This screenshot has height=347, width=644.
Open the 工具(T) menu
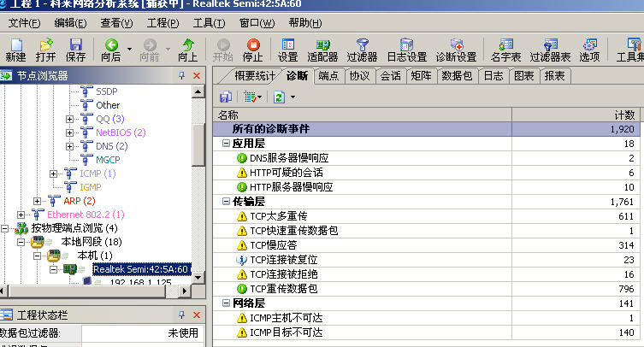pyautogui.click(x=209, y=22)
